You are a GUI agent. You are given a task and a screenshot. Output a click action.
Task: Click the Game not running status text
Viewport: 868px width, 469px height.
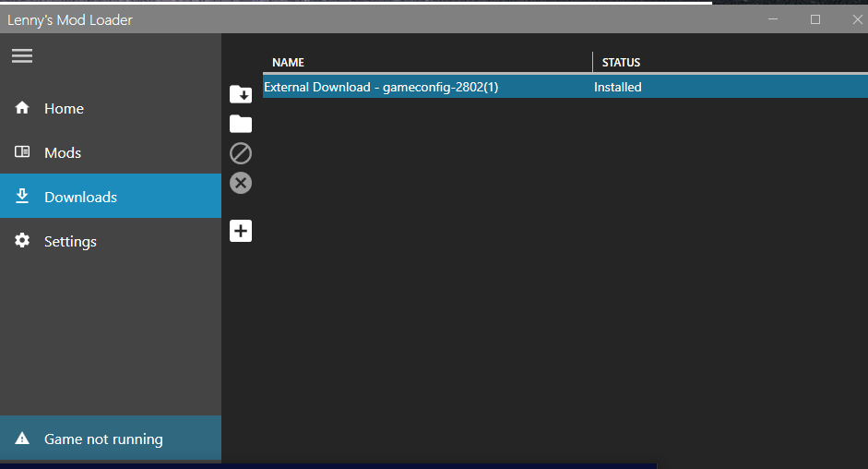pos(103,439)
